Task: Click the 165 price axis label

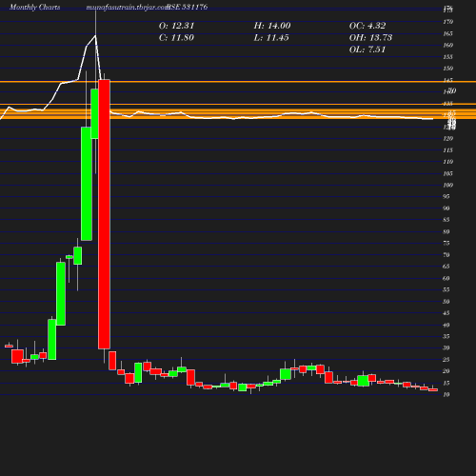Action: pyautogui.click(x=447, y=33)
